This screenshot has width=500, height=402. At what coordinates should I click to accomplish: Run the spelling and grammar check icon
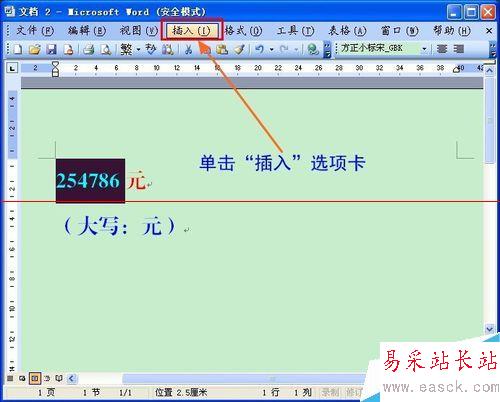[151, 49]
